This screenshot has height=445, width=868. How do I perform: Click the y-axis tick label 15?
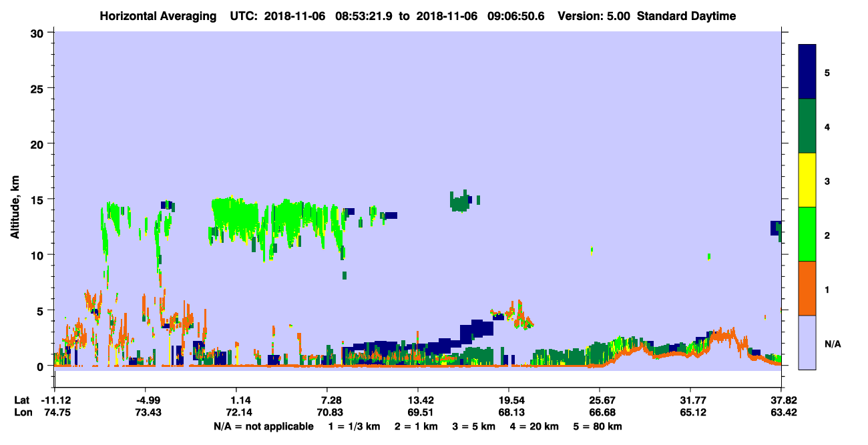pyautogui.click(x=39, y=199)
